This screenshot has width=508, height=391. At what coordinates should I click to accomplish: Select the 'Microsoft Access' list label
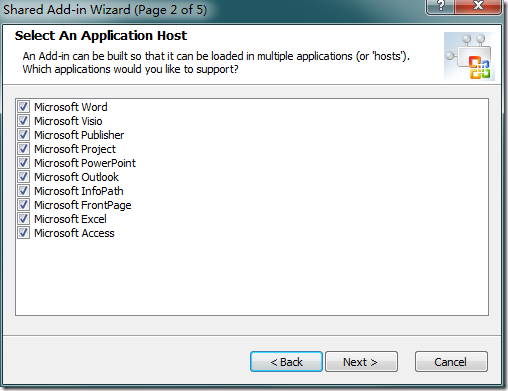[74, 233]
